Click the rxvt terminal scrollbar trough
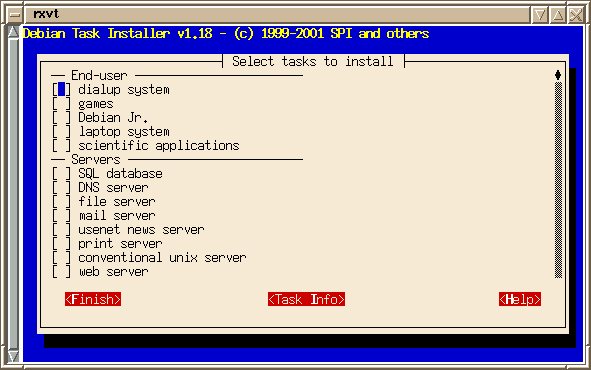Viewport: 591px width, 370px height. coord(13,194)
